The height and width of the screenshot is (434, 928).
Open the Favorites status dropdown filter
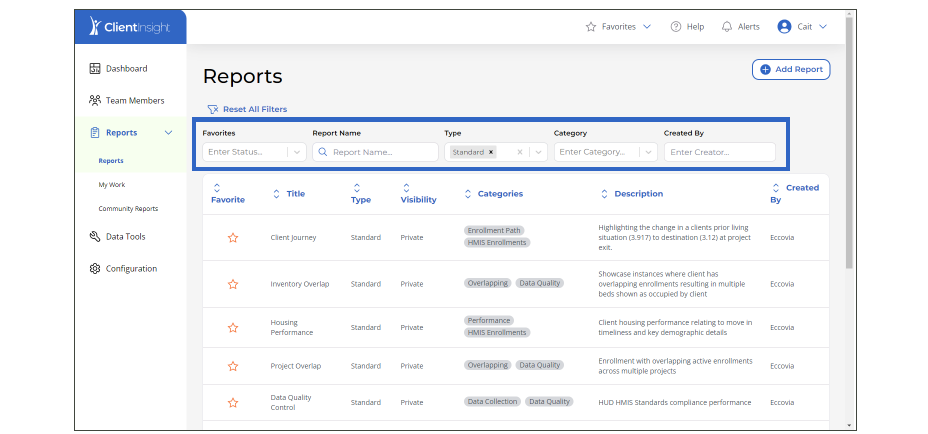pyautogui.click(x=296, y=152)
